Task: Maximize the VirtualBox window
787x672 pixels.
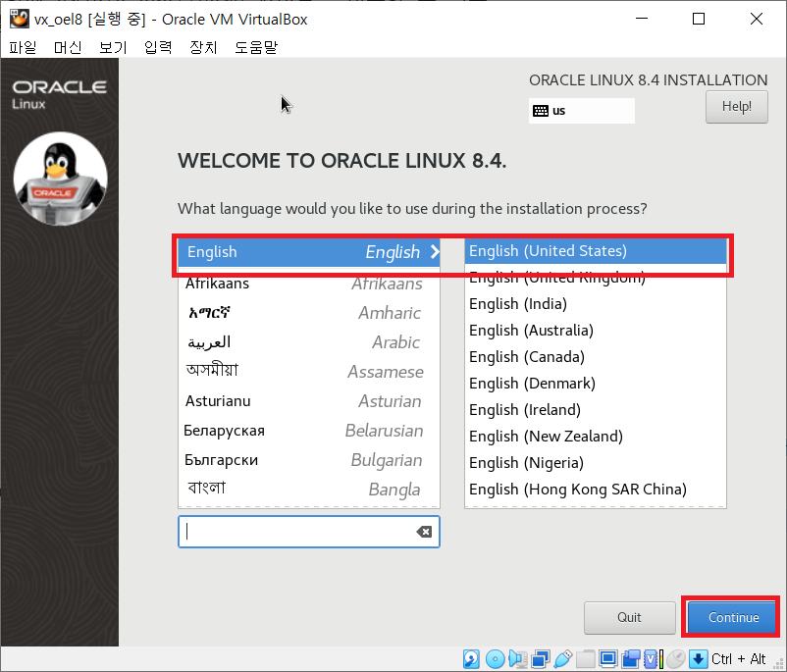Action: tap(698, 19)
